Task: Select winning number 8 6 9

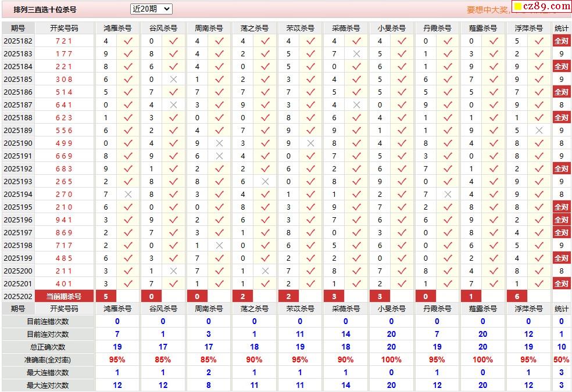Action: coord(64,232)
